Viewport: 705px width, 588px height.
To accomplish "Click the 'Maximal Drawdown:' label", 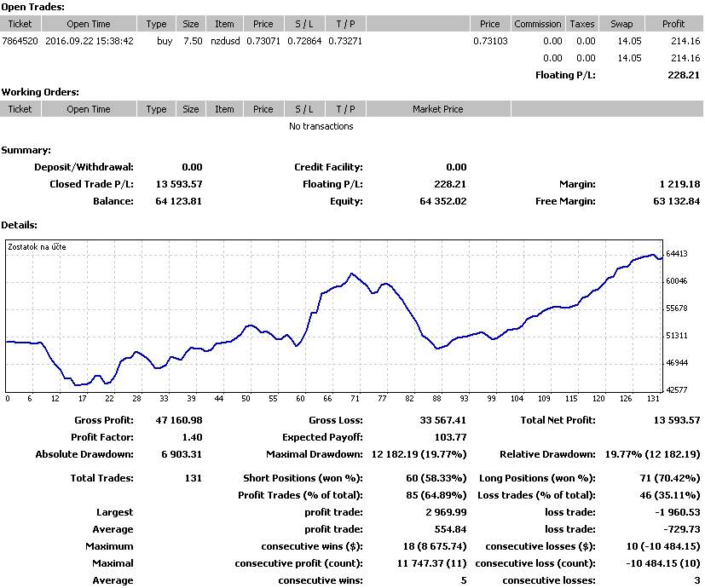I will tap(315, 454).
